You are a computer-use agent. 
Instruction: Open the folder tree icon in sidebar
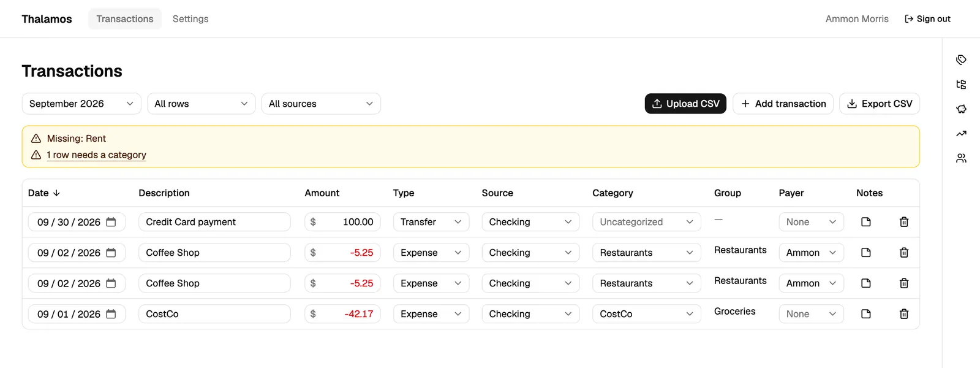pyautogui.click(x=961, y=84)
